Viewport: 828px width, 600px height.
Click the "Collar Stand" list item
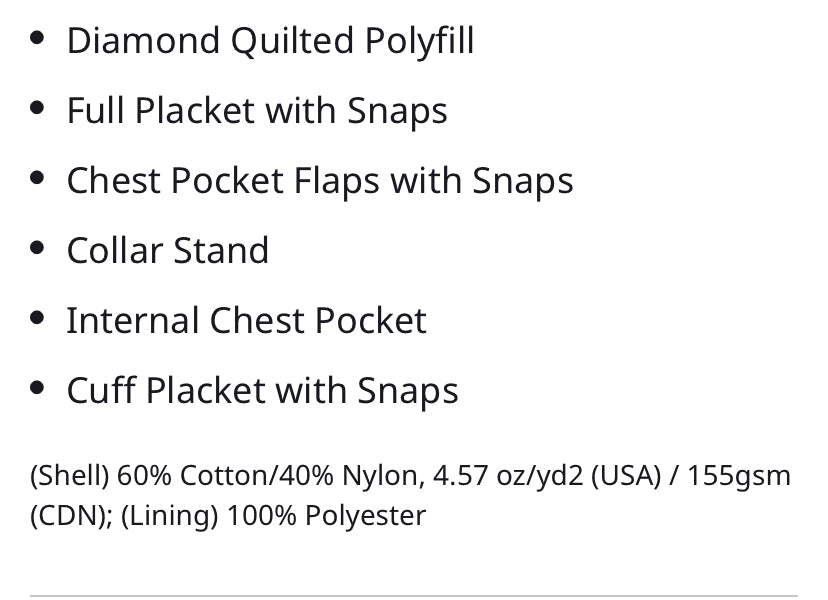click(168, 250)
